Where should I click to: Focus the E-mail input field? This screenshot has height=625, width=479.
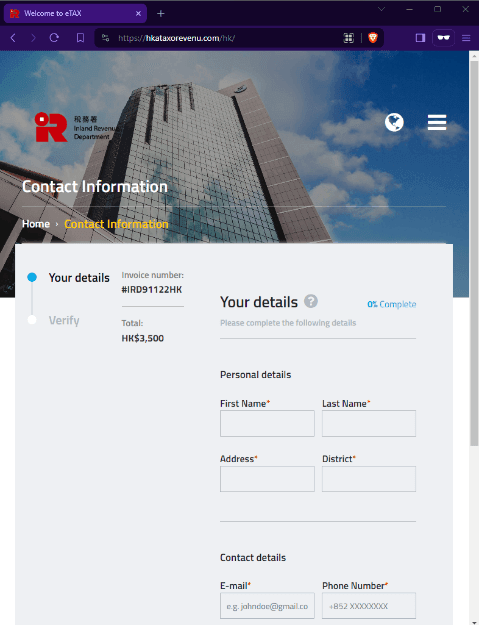point(267,605)
